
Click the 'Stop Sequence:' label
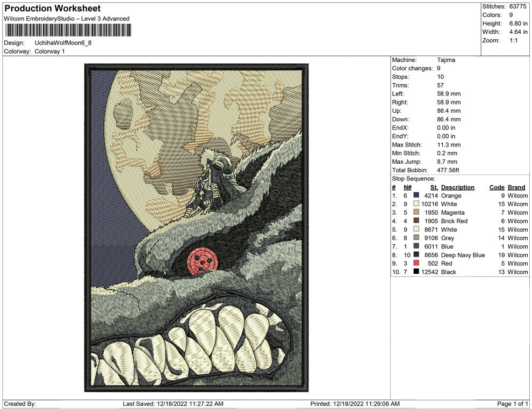414,179
